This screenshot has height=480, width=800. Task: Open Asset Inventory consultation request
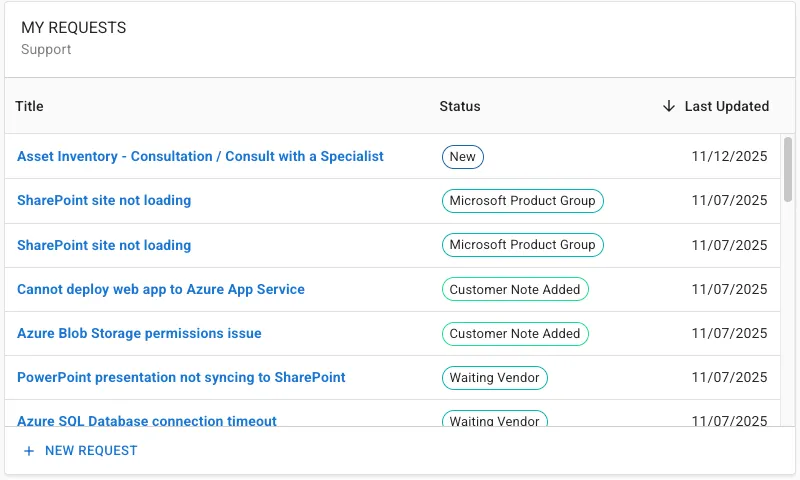coord(200,156)
